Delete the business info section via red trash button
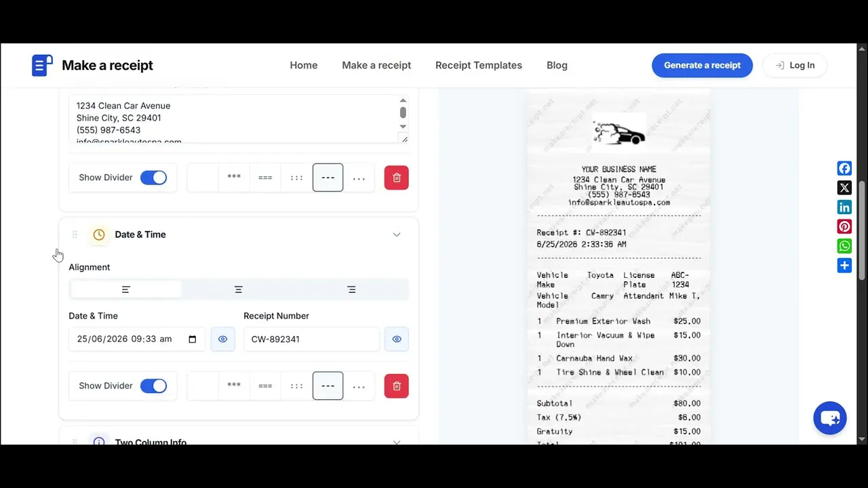The width and height of the screenshot is (868, 488). point(397,178)
